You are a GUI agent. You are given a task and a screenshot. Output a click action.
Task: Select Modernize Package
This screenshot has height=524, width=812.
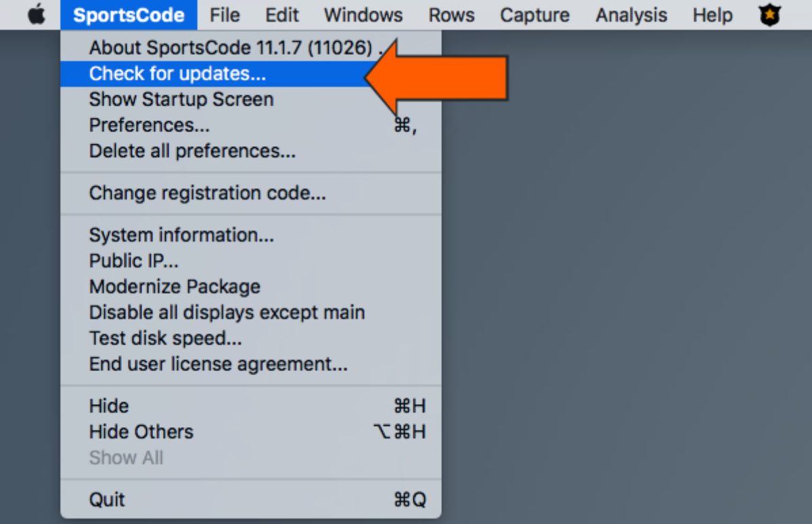coord(175,286)
